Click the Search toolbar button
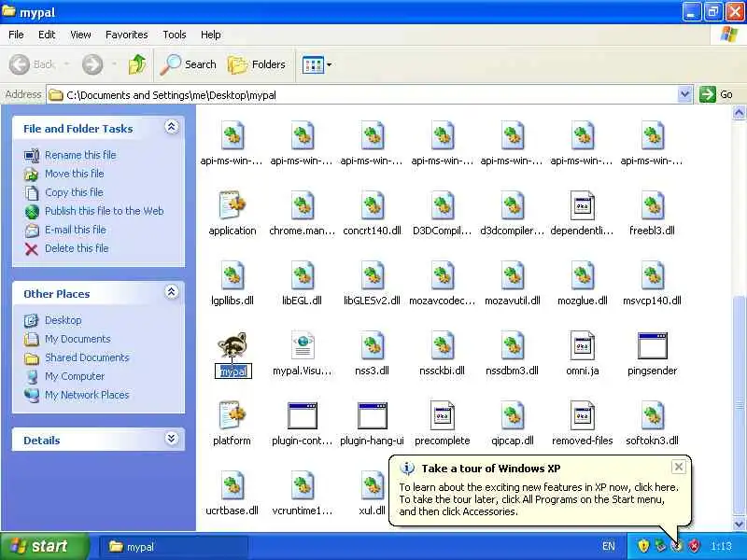 (x=189, y=64)
